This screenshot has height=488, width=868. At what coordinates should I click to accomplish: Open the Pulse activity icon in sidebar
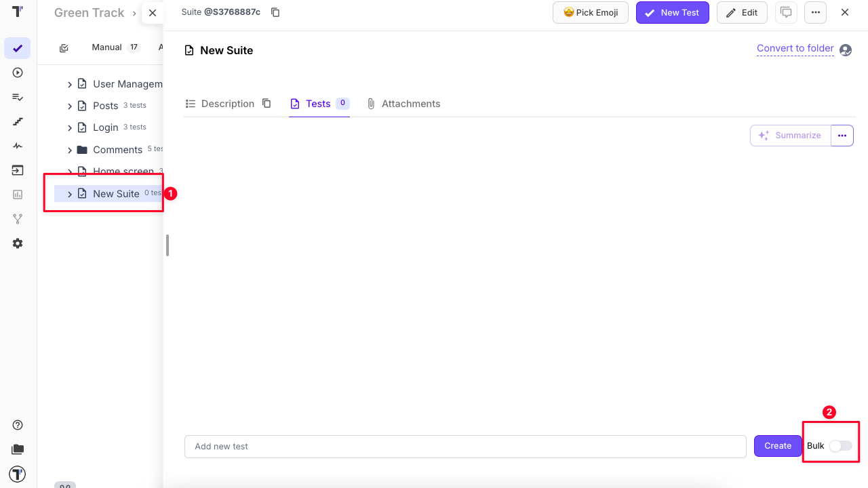coord(18,146)
